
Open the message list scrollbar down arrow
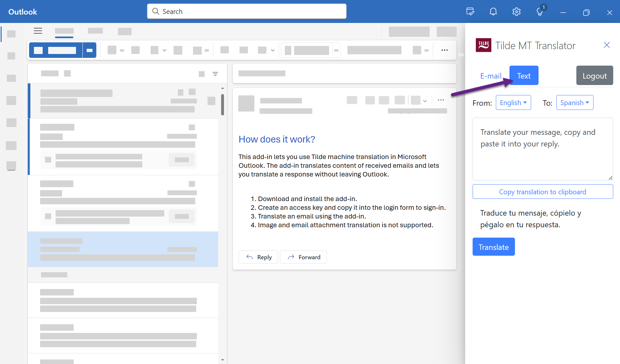(222, 359)
